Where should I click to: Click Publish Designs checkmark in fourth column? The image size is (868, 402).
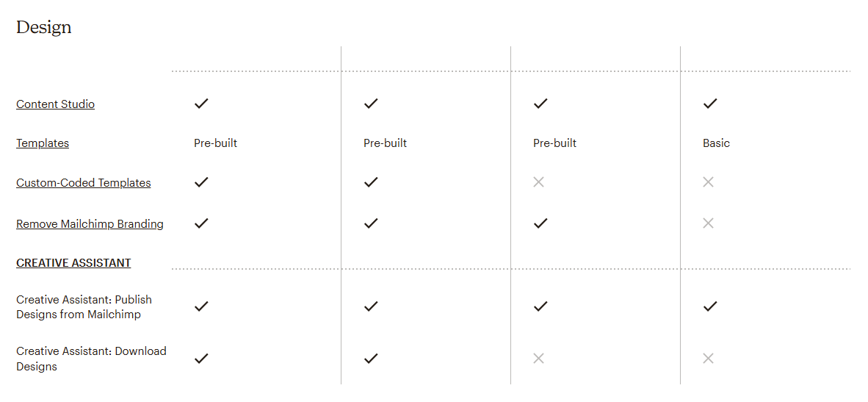pos(709,306)
